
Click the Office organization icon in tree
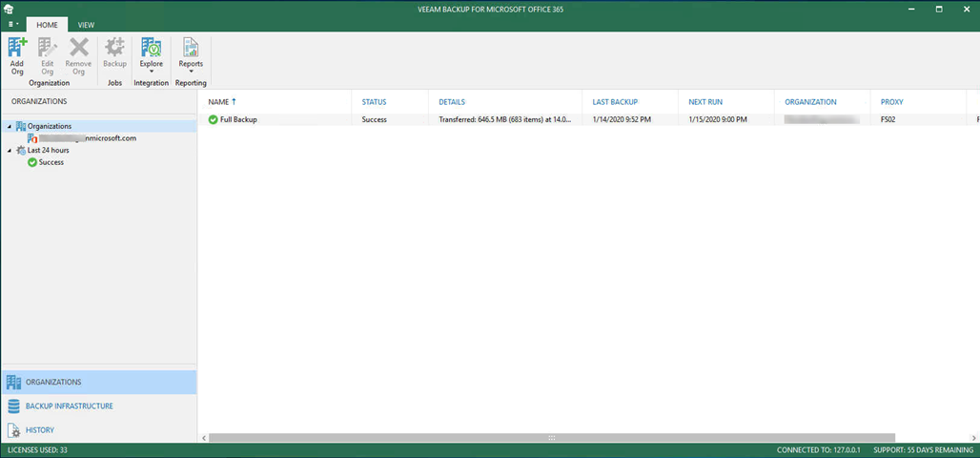(31, 138)
